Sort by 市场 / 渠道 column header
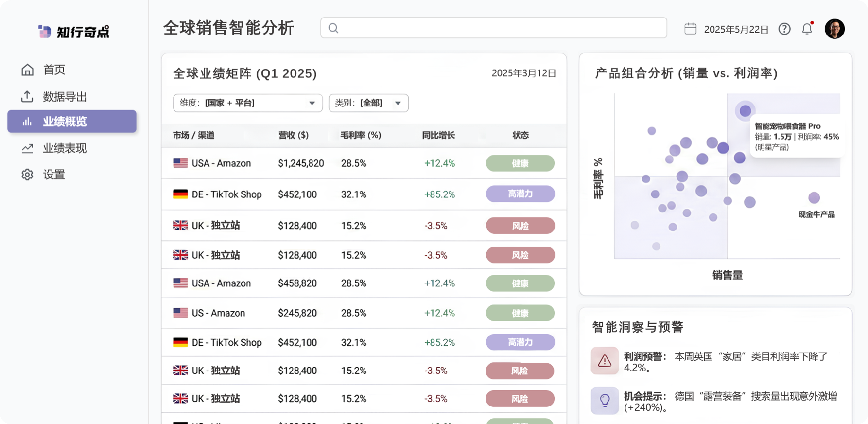Image resolution: width=868 pixels, height=424 pixels. coord(193,135)
